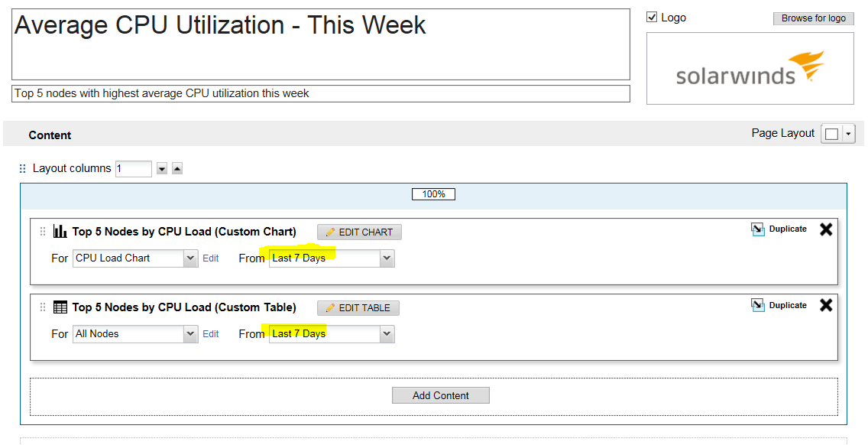The width and height of the screenshot is (868, 445).
Task: Open chart's Last 7 Days dropdown
Action: [387, 258]
